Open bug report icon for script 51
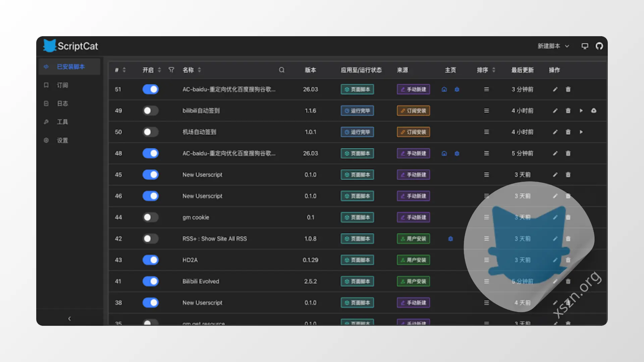The image size is (644, 362). (x=457, y=89)
